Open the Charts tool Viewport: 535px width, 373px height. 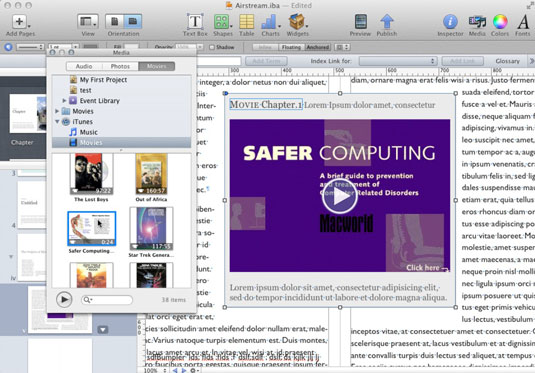[270, 22]
